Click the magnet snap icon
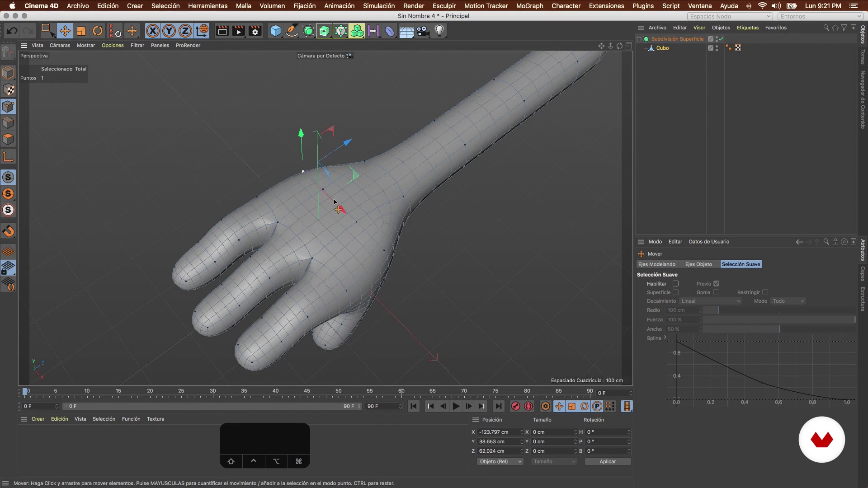The height and width of the screenshot is (488, 868). (8, 231)
